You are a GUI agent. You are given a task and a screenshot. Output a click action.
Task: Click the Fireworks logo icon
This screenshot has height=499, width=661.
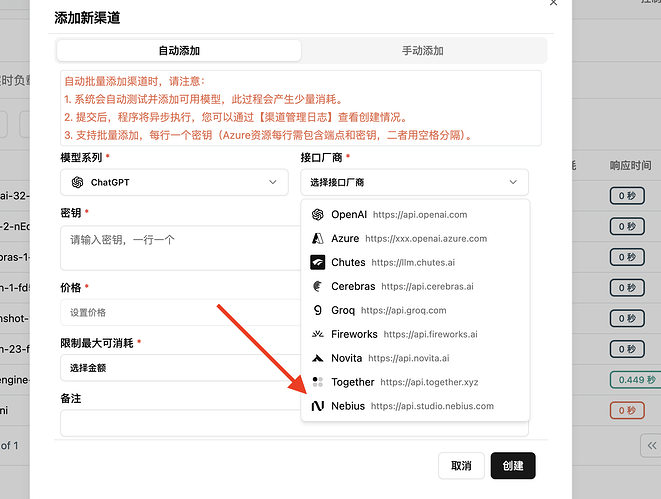click(x=317, y=334)
